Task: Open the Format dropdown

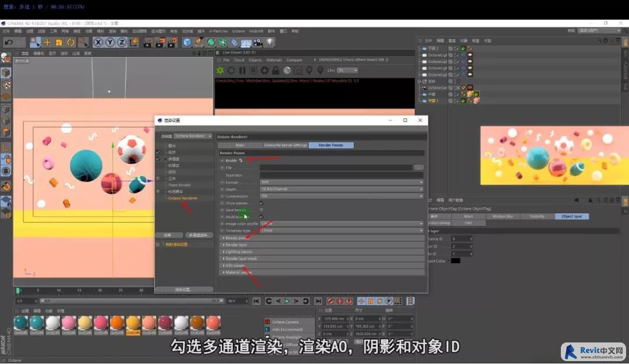Action: point(341,182)
